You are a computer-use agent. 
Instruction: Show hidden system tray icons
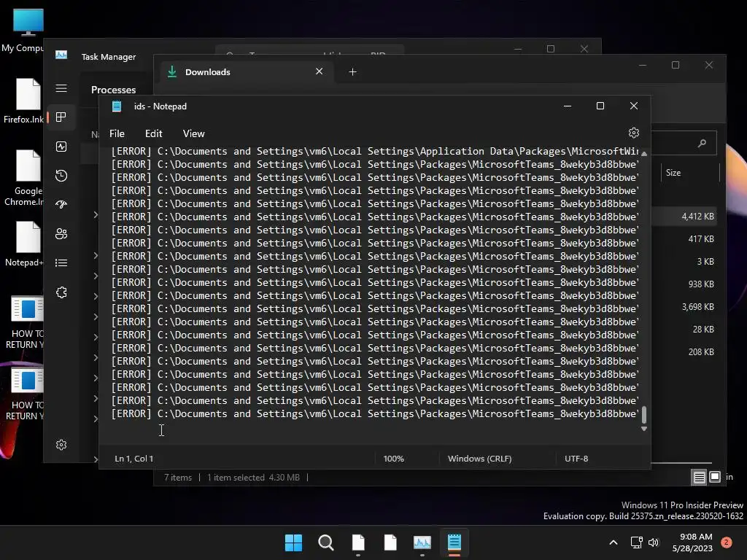(613, 542)
